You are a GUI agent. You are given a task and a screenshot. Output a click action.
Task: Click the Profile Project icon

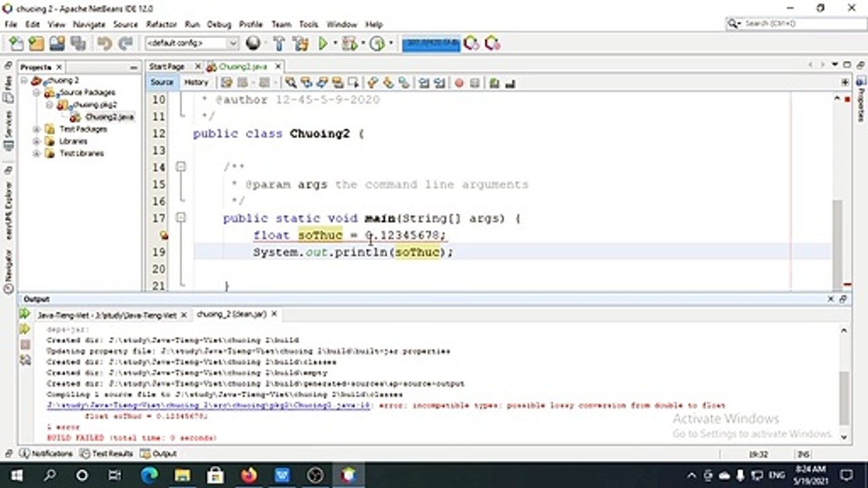point(377,43)
